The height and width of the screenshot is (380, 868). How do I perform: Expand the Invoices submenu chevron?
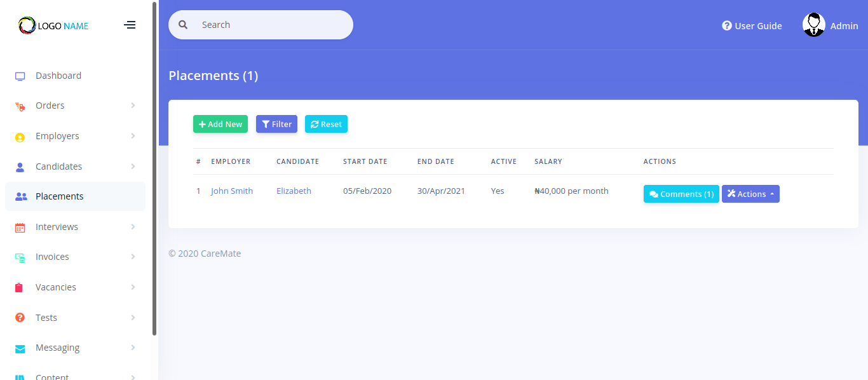click(133, 257)
